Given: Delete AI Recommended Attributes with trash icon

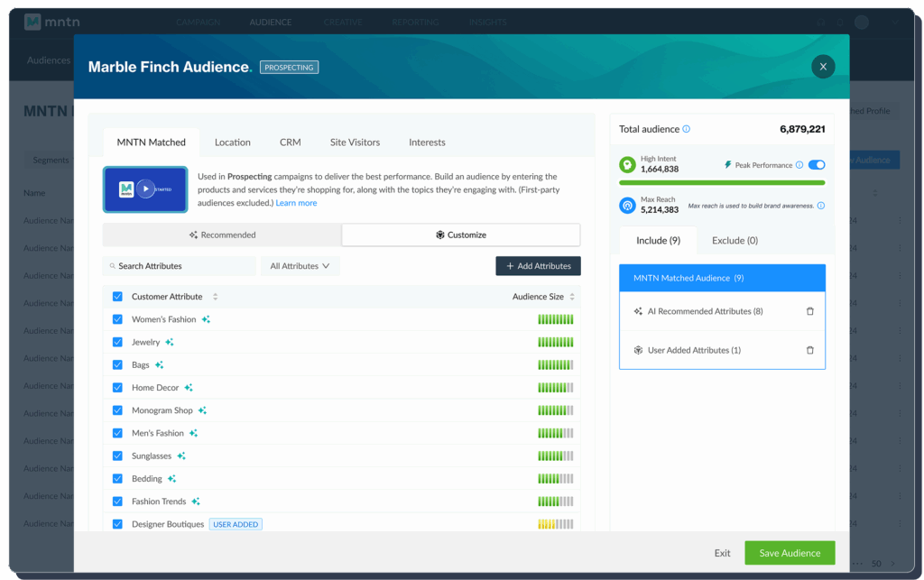Looking at the screenshot, I should [809, 311].
